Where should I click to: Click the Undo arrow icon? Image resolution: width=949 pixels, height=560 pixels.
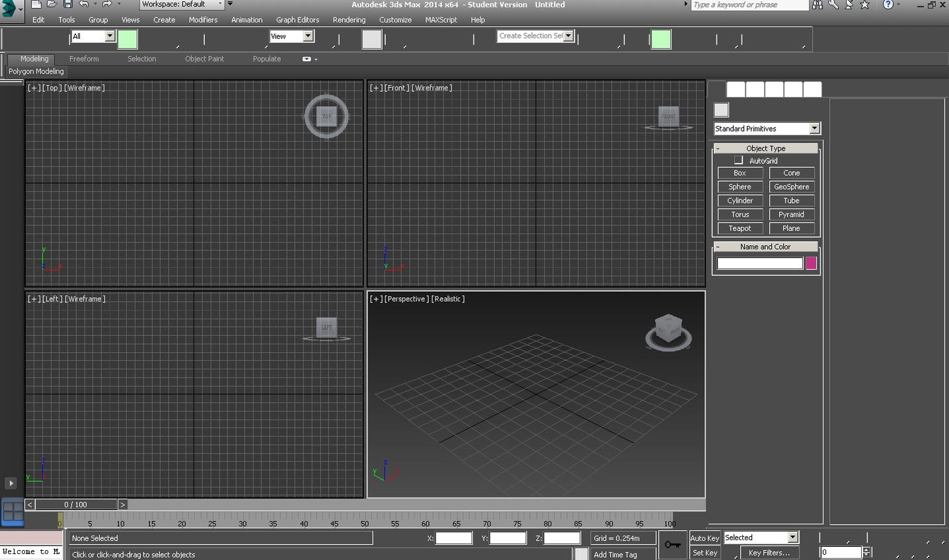[83, 5]
